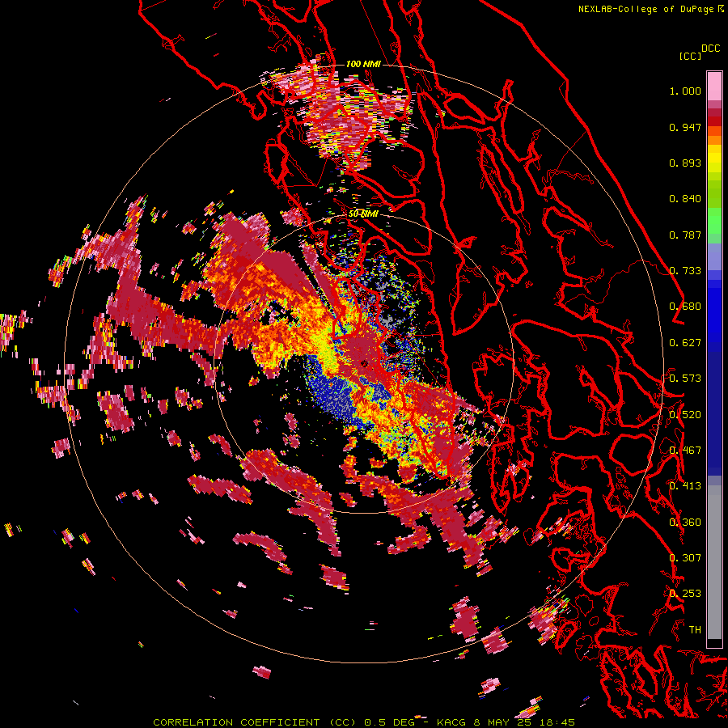Select the 0.680 color scale value
Image resolution: width=728 pixels, height=728 pixels.
coord(685,307)
